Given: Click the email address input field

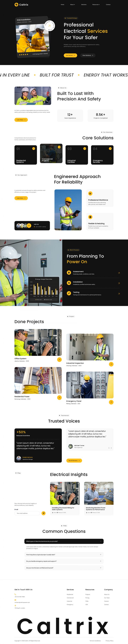Looking at the screenshot, I should 27,513.
